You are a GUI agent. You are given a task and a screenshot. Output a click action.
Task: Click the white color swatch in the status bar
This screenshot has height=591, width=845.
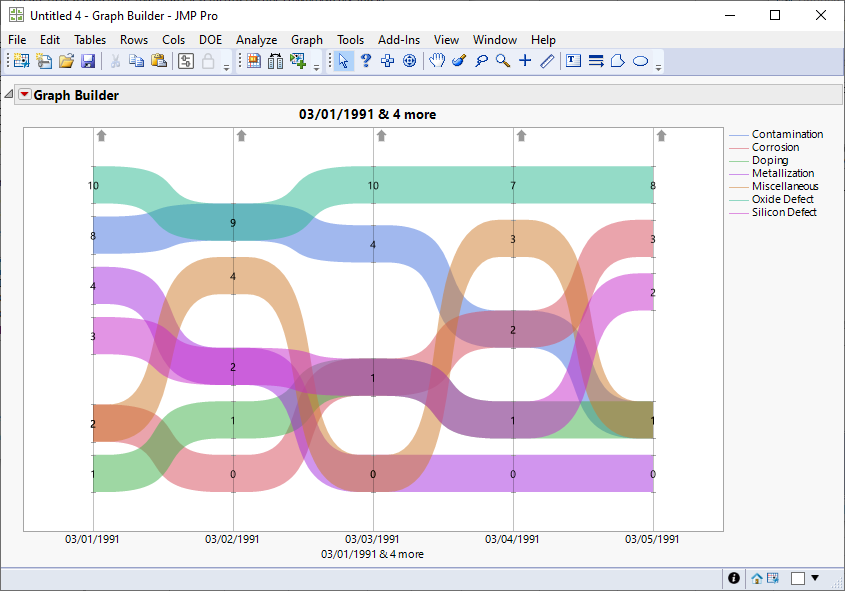tap(796, 578)
